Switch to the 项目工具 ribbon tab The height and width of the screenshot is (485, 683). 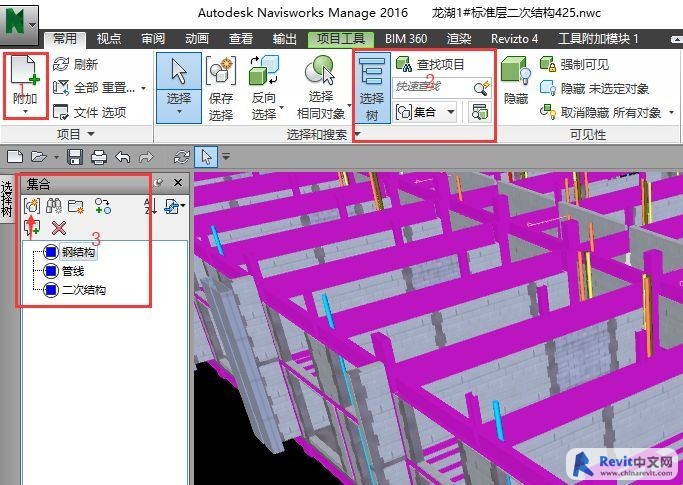341,39
